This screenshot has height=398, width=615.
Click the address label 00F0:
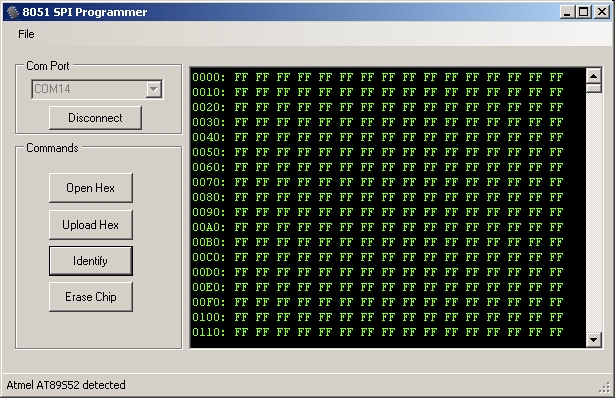209,302
